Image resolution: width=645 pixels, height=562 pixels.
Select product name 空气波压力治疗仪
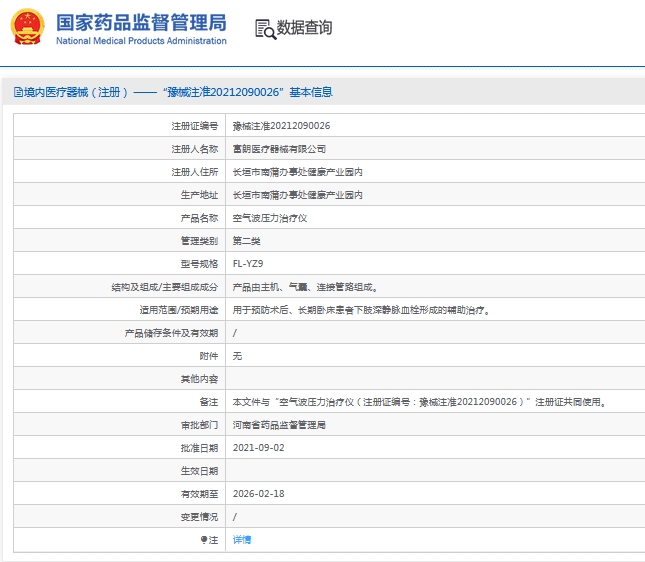point(270,218)
